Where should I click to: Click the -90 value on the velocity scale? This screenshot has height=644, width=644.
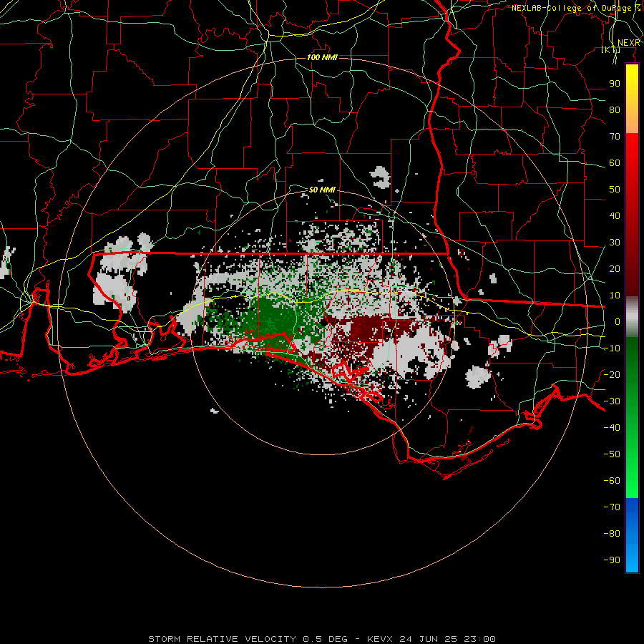(x=612, y=560)
